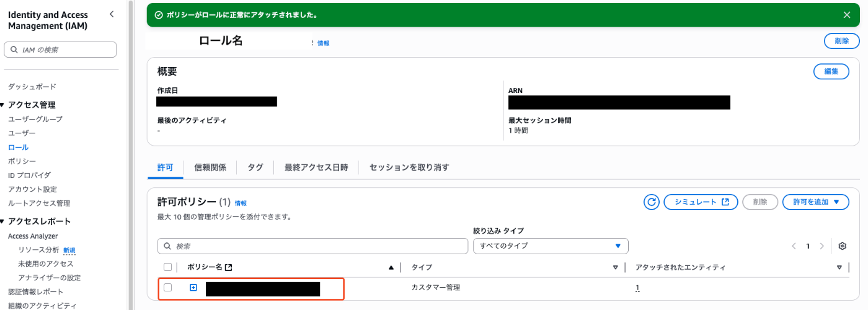The image size is (868, 310).
Task: Go to next page arrow in pagination
Action: (x=822, y=246)
